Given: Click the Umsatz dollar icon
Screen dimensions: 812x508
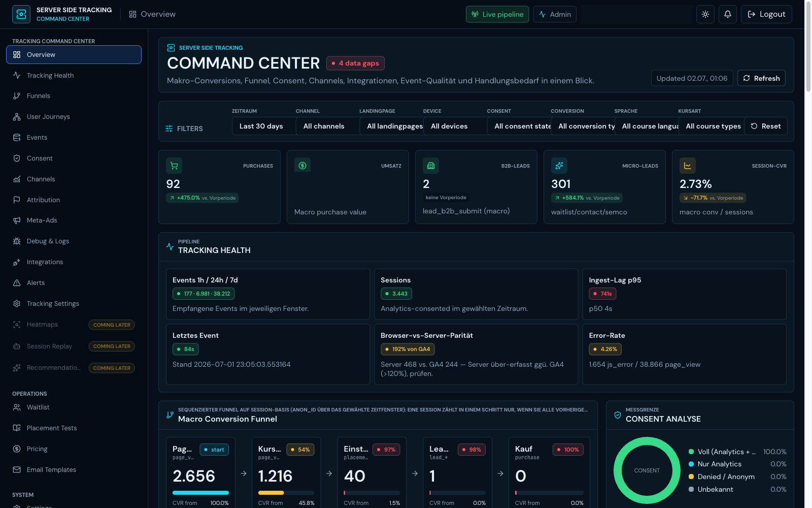Looking at the screenshot, I should pos(302,165).
